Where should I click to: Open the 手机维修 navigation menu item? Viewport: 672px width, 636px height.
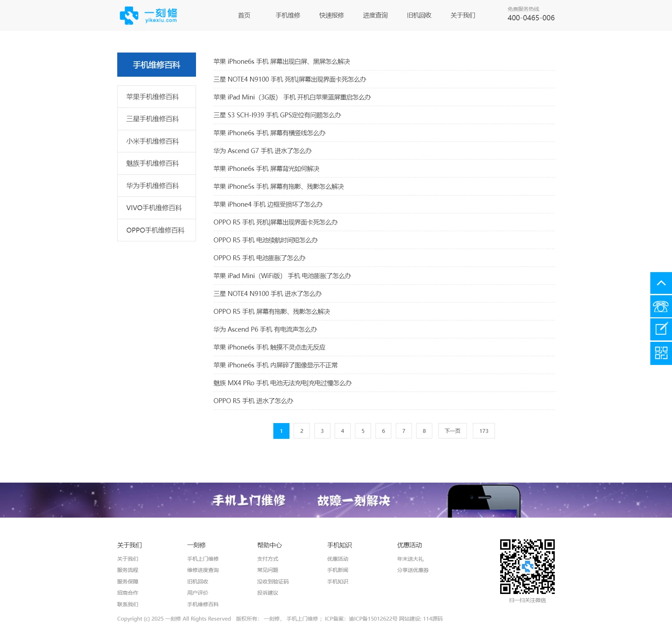pos(288,15)
